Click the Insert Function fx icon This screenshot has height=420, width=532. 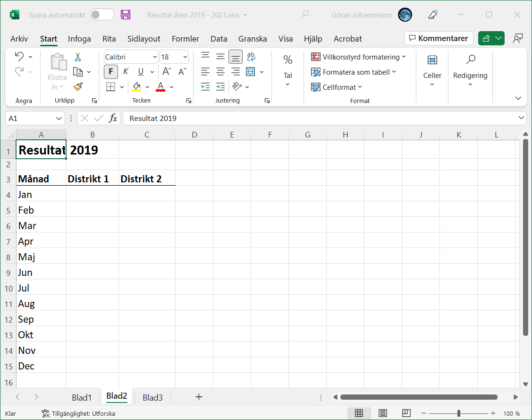[113, 118]
